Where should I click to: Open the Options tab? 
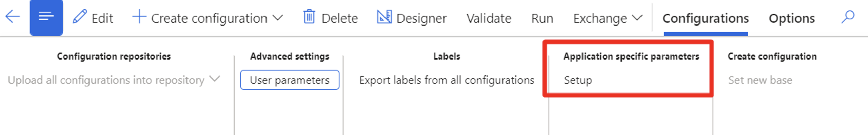tap(792, 18)
